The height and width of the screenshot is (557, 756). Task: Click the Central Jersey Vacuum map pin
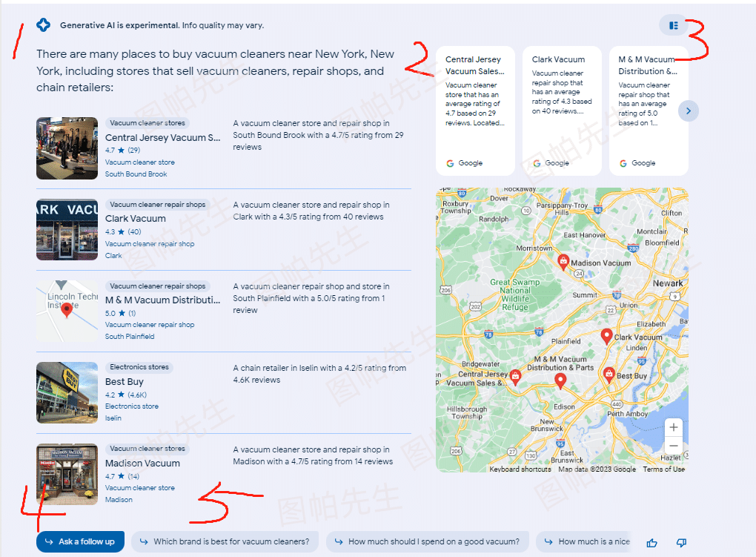(515, 377)
